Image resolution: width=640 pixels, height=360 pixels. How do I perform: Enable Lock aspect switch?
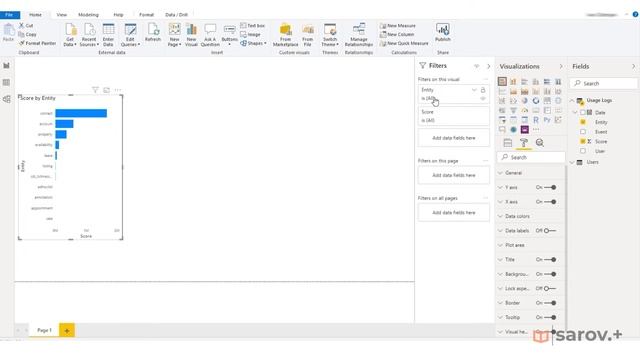(x=549, y=288)
